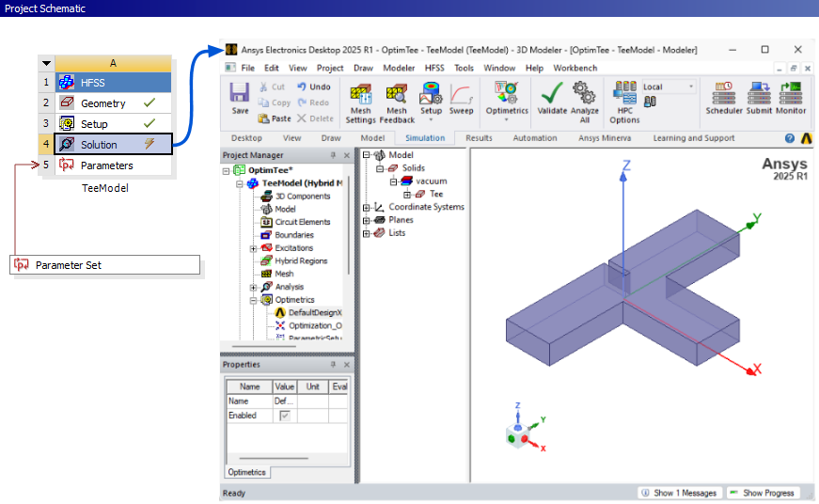Screen dimensions: 819x504
Task: Select Boundaries in project tree
Action: click(x=294, y=235)
